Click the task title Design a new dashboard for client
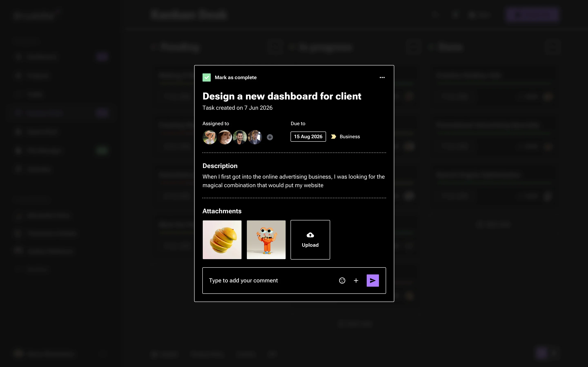 tap(282, 96)
